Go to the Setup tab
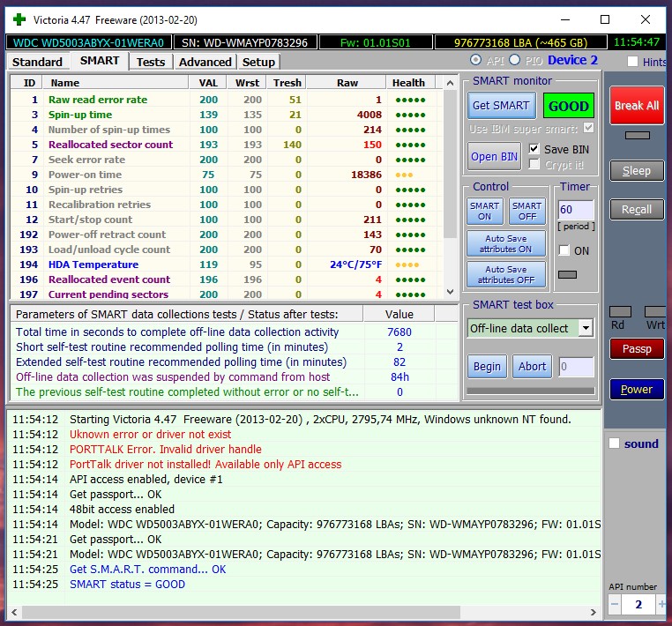Viewport: 672px width, 626px height. point(258,62)
